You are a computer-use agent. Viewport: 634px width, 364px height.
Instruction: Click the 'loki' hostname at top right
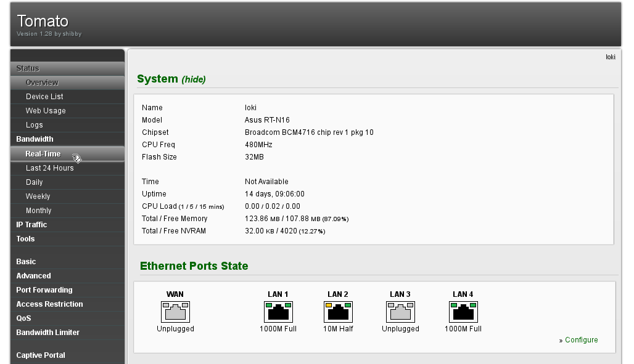(x=611, y=57)
